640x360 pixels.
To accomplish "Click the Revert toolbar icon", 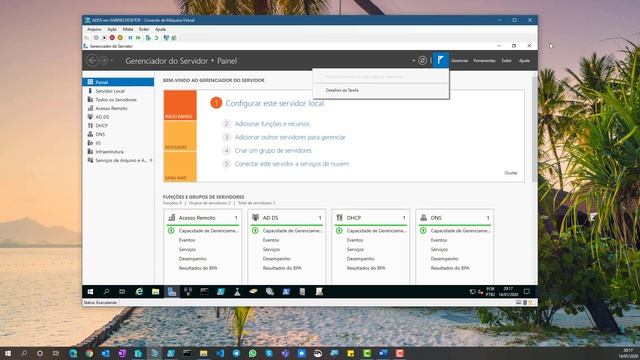I will (156, 38).
